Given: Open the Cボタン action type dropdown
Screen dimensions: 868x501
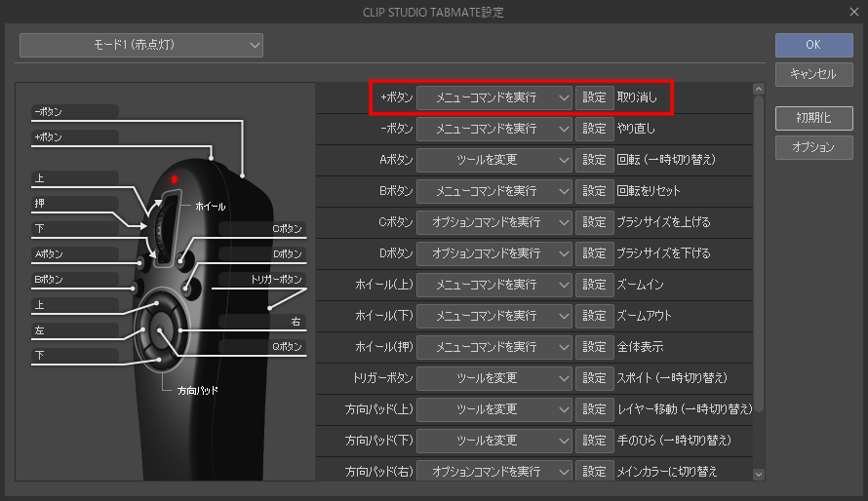Looking at the screenshot, I should click(x=494, y=222).
